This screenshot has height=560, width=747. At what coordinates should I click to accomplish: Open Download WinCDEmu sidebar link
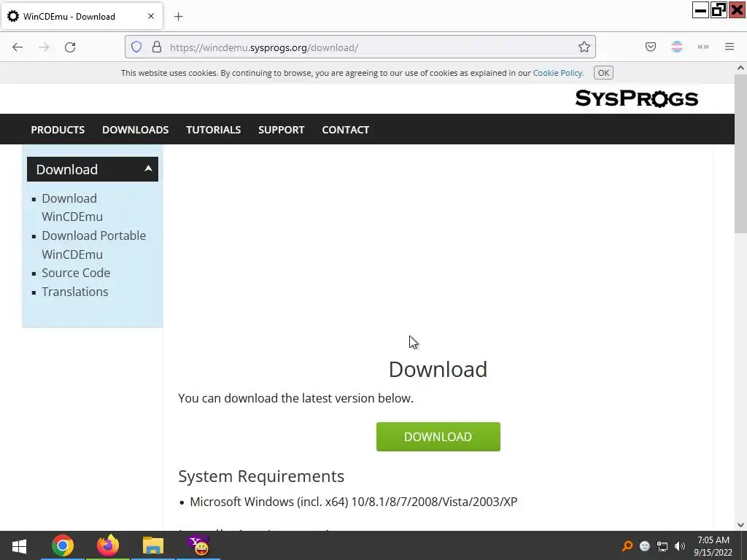click(72, 207)
